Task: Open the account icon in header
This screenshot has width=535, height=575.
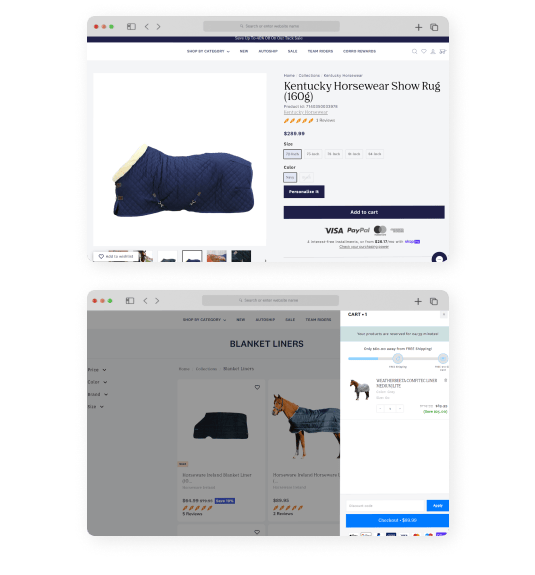Action: click(433, 51)
